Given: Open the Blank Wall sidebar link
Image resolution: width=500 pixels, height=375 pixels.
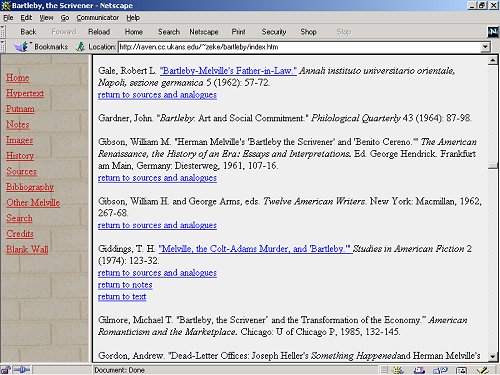Looking at the screenshot, I should click(27, 249).
